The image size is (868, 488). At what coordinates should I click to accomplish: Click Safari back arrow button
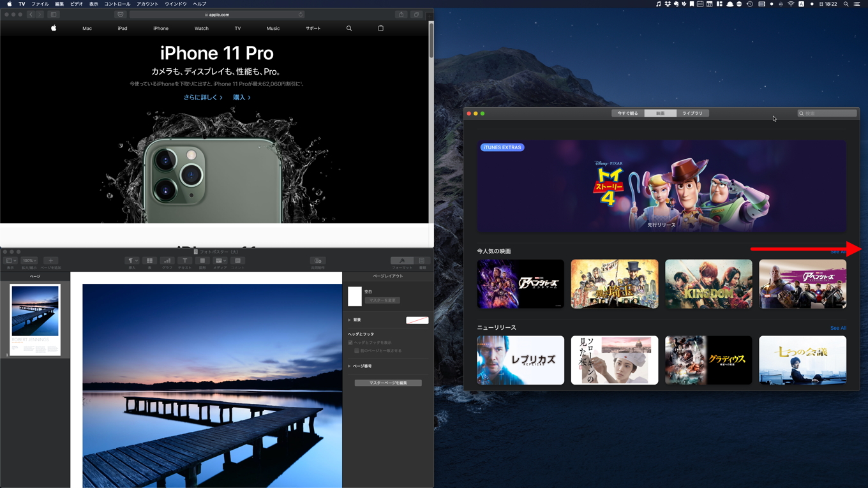[x=30, y=14]
